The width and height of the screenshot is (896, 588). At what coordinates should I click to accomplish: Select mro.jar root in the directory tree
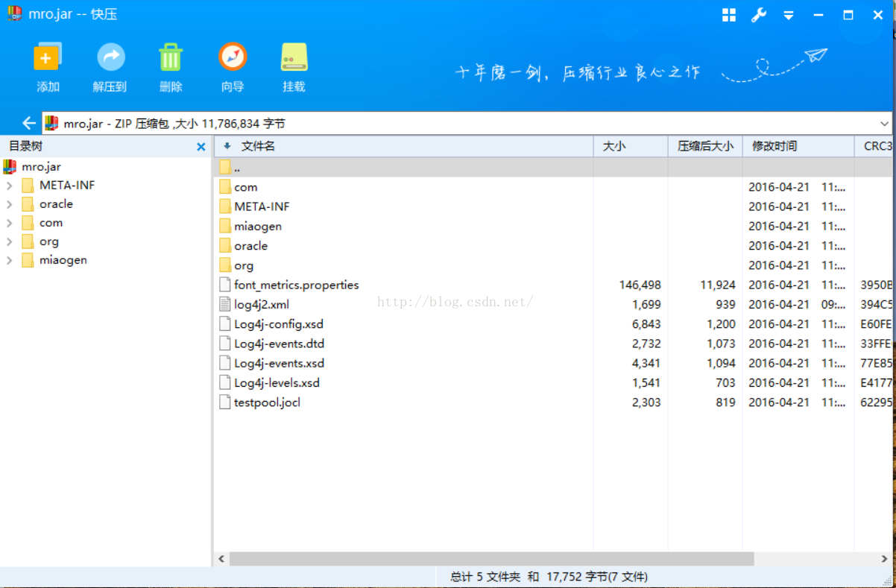[x=41, y=166]
